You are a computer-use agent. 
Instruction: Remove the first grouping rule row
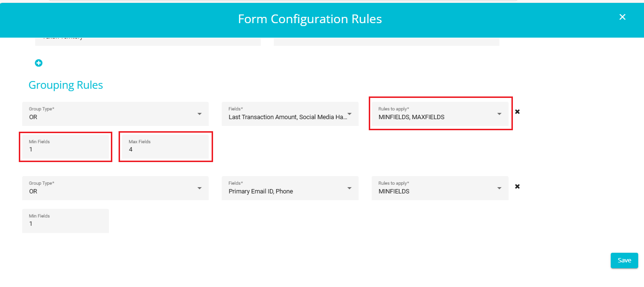point(517,111)
